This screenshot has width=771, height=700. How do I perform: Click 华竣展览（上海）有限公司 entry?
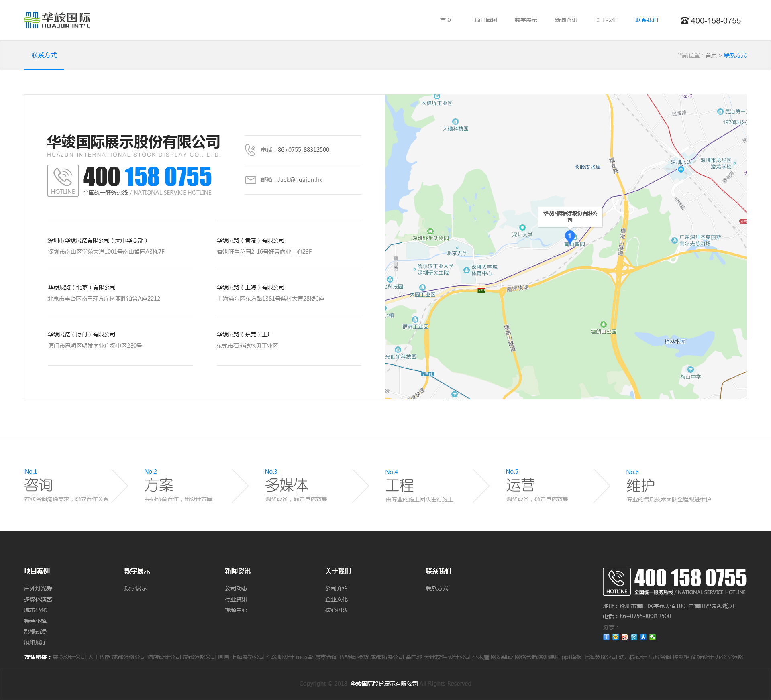coord(251,287)
